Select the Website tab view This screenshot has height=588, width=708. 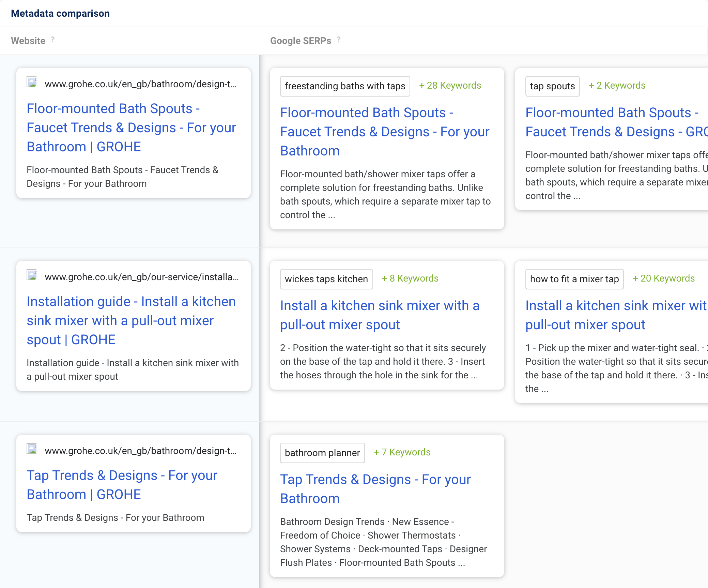pos(28,40)
